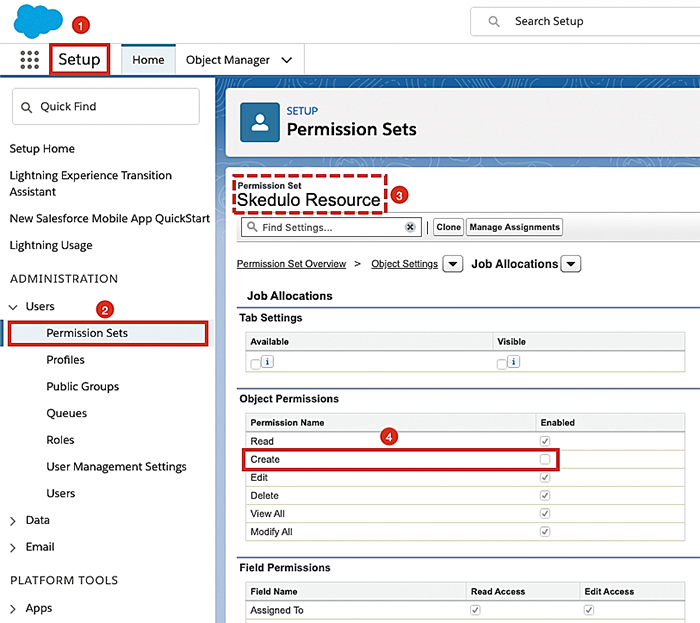Click the Edit Access column header

click(x=609, y=591)
